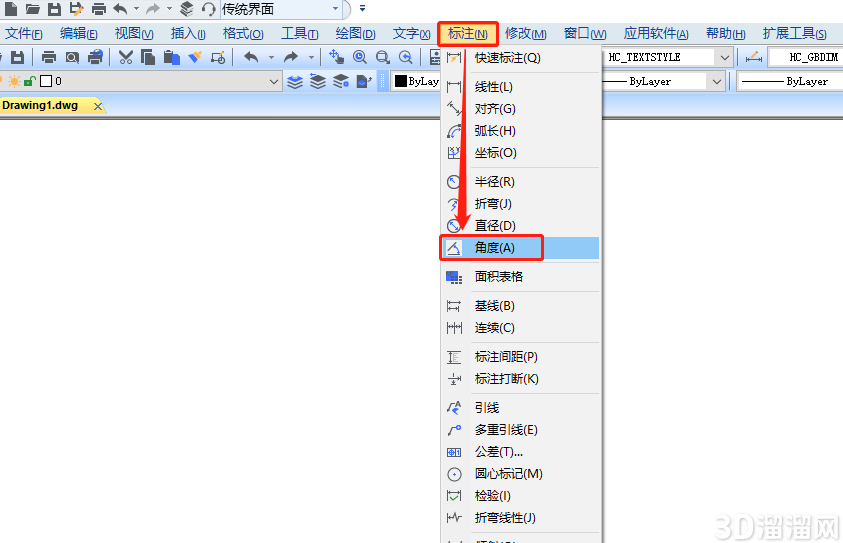Open the 文件(F) menu

24,34
